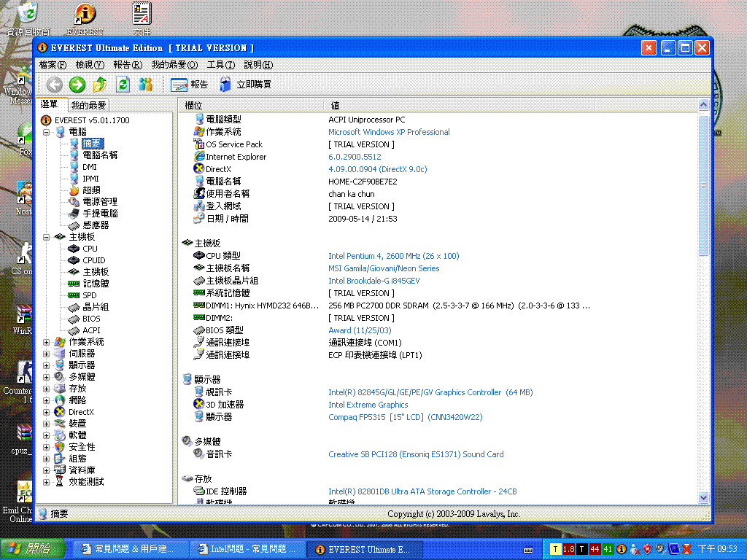The height and width of the screenshot is (560, 747).
Task: Switch to the 我的最愛 favorites tab
Action: coord(89,106)
